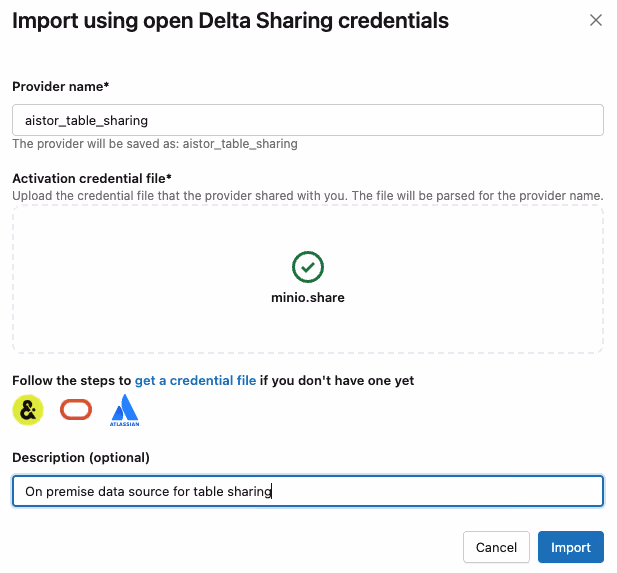Viewport: 617px width, 573px height.
Task: Click the Provider name label
Action: (x=60, y=87)
